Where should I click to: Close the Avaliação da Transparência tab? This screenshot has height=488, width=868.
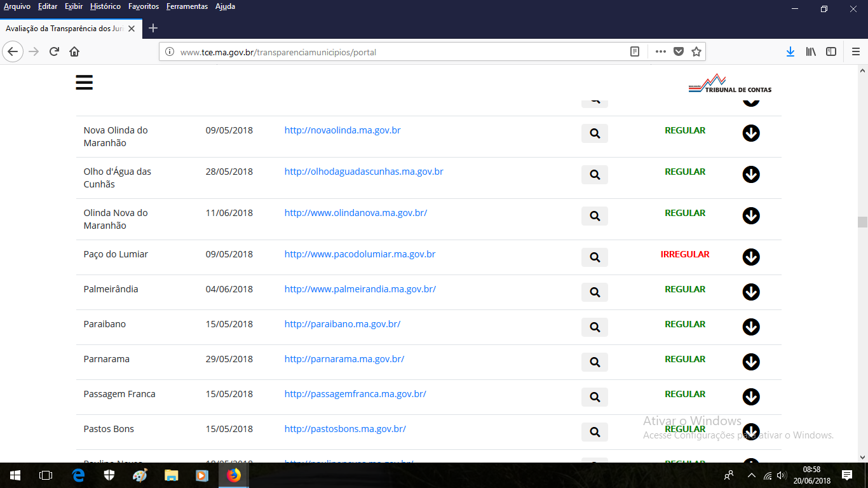(132, 29)
